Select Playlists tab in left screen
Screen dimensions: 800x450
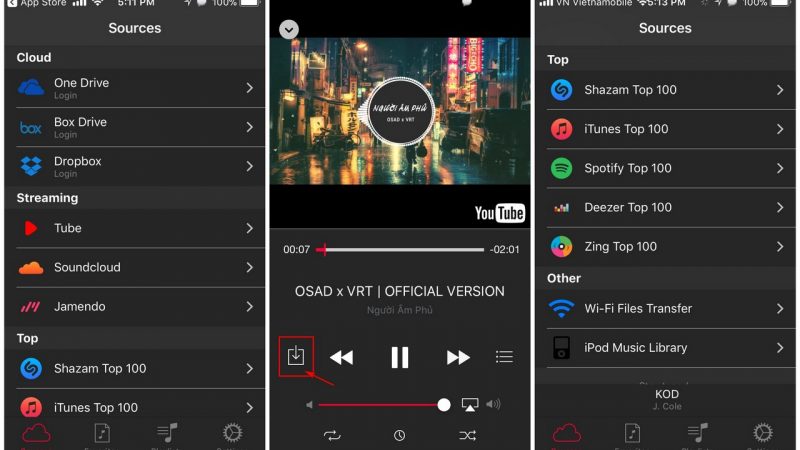pos(167,434)
